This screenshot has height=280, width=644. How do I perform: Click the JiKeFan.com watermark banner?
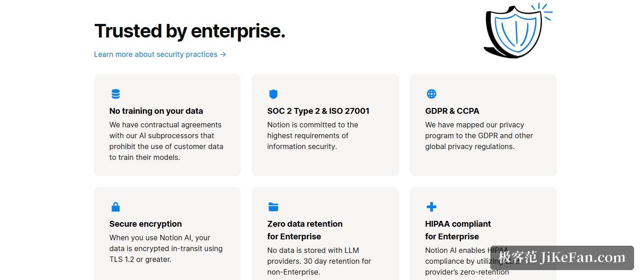coord(562,258)
